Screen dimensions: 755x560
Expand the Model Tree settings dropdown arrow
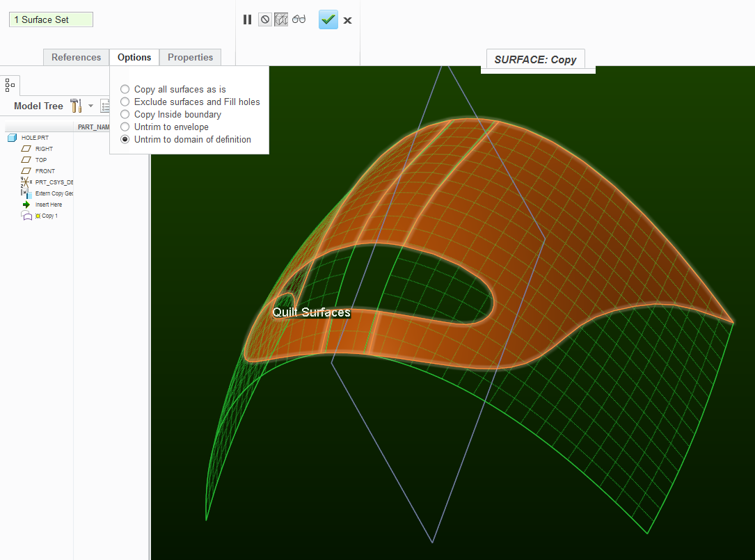click(x=90, y=106)
